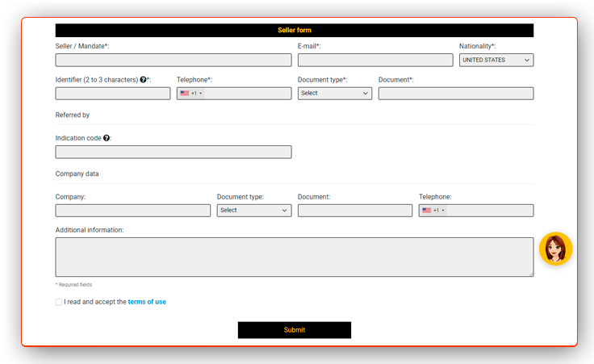The image size is (594, 364).
Task: Click the 'Additional information:' label text
Action: pyautogui.click(x=90, y=230)
